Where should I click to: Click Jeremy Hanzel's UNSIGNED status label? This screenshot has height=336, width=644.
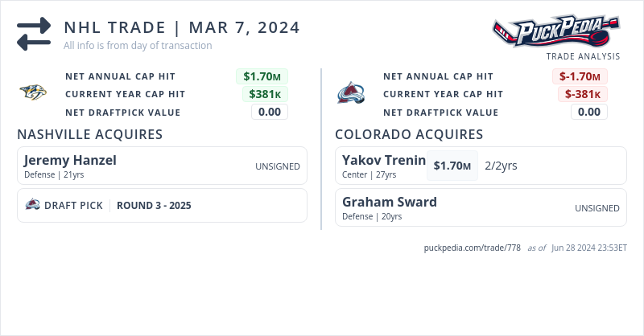(277, 166)
